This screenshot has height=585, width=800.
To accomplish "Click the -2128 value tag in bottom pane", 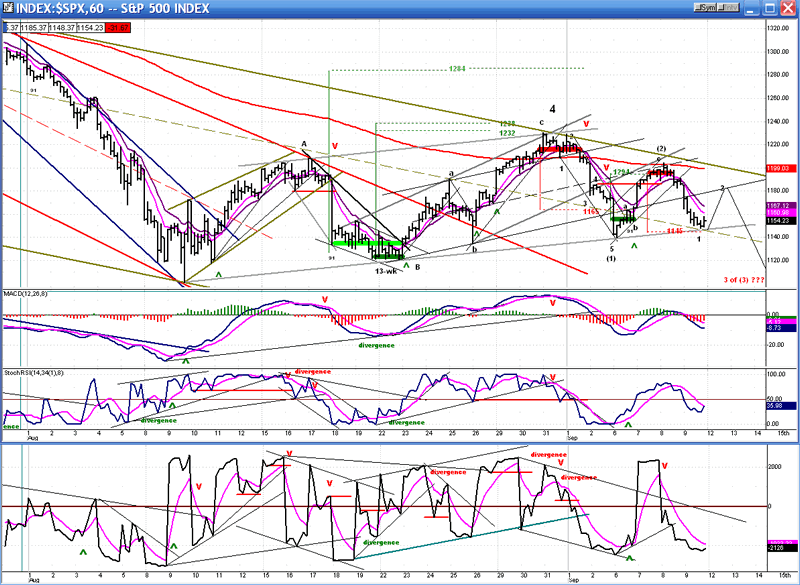I will pos(781,548).
